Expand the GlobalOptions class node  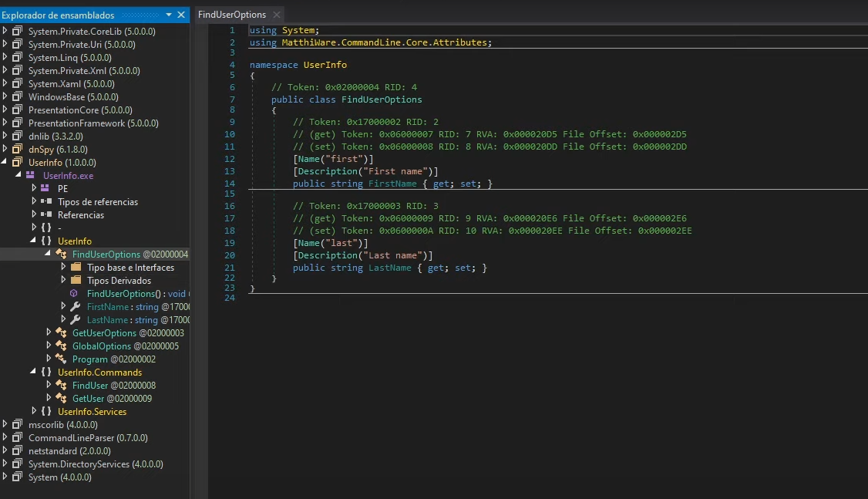49,346
